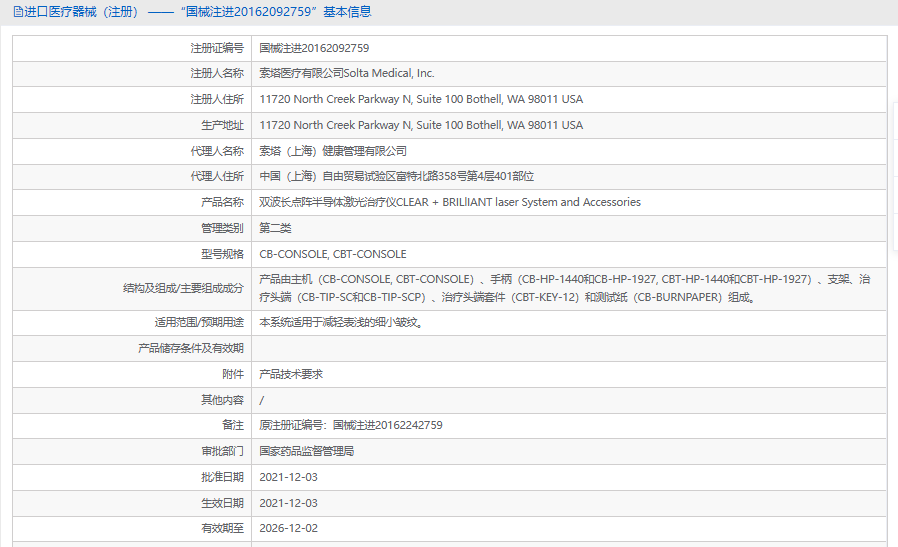Click the title "进口医疗器械（注册）" heading

pyautogui.click(x=82, y=12)
